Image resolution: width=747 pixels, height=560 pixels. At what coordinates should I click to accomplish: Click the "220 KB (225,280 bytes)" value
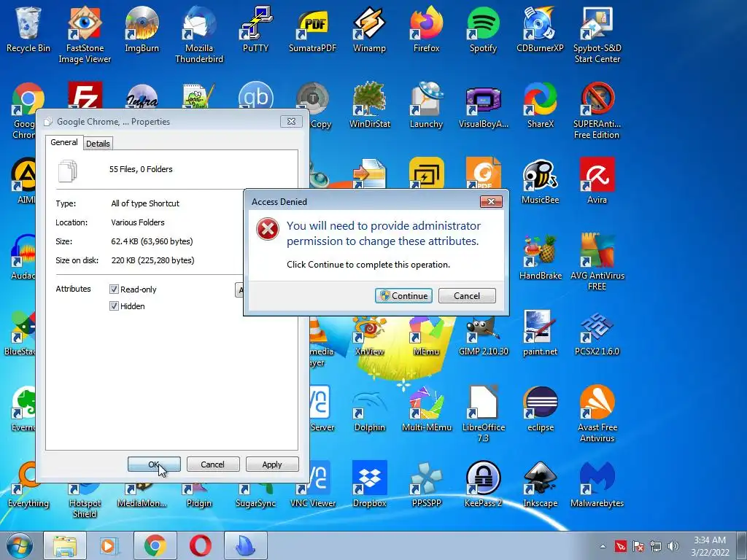pos(153,260)
